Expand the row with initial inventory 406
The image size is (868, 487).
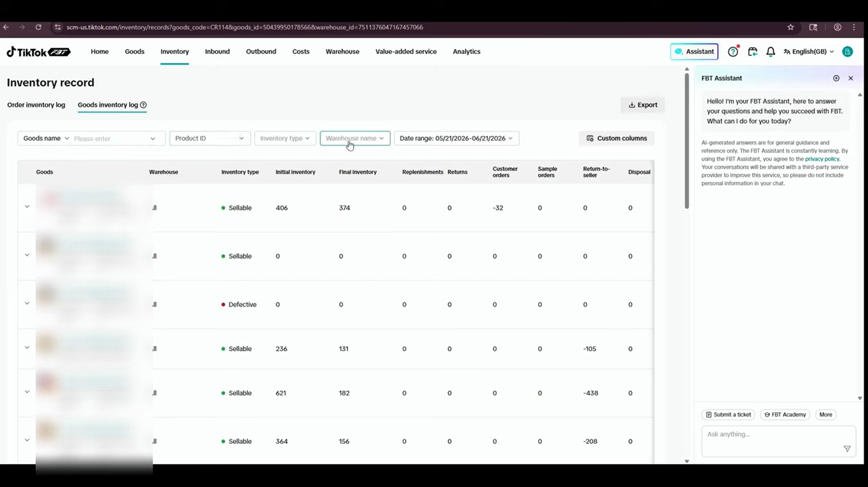(27, 207)
